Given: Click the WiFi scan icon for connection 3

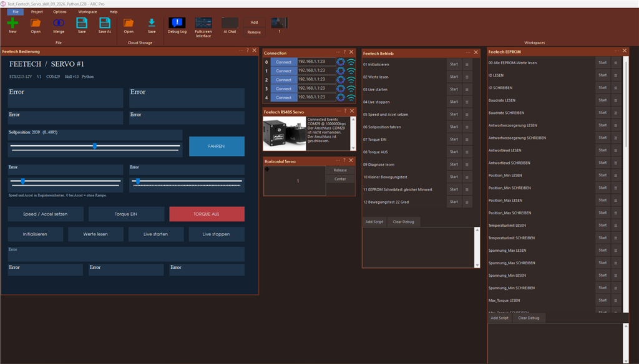Looking at the screenshot, I should 351,89.
